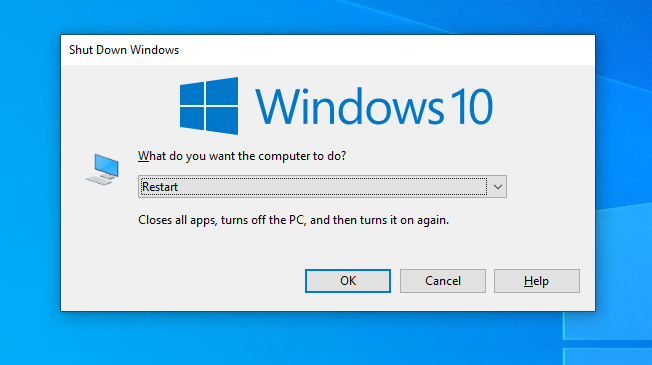Click the computer icon in the dialog
The width and height of the screenshot is (652, 365).
pyautogui.click(x=103, y=170)
